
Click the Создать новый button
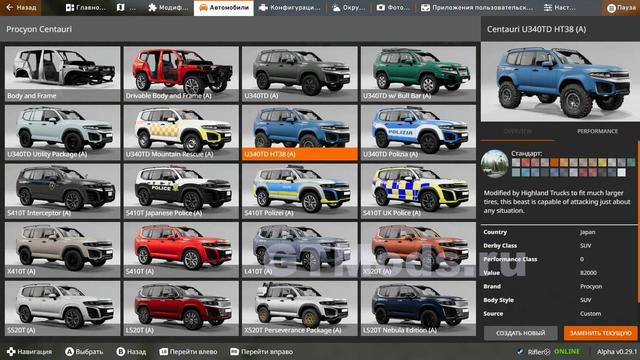(x=520, y=333)
